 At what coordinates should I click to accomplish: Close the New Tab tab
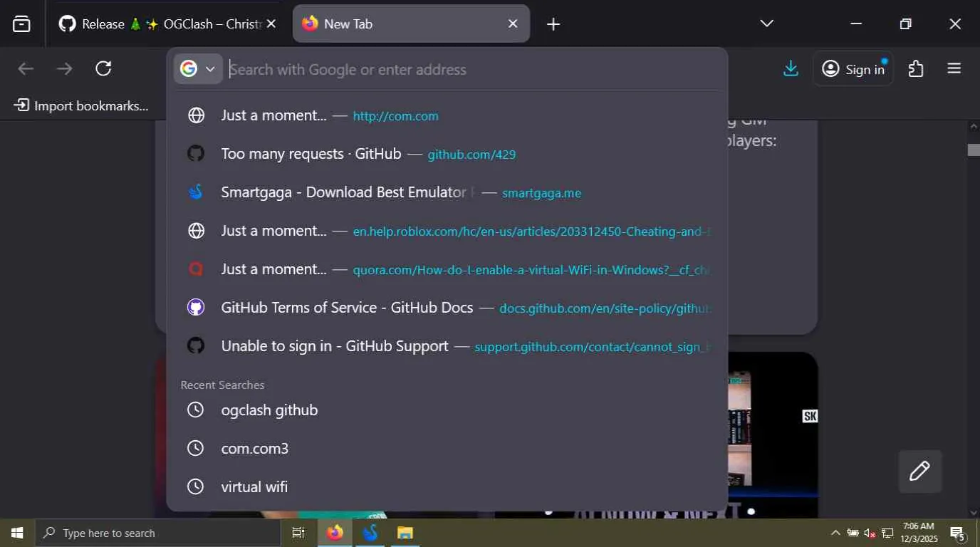tap(513, 24)
